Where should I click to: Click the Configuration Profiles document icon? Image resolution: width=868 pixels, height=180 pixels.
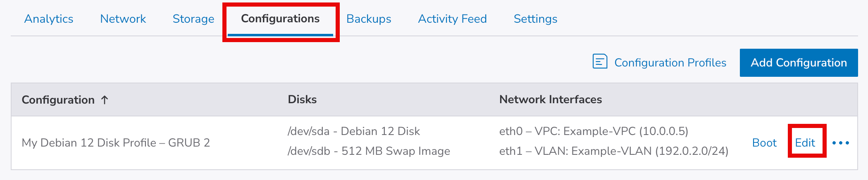(x=600, y=62)
